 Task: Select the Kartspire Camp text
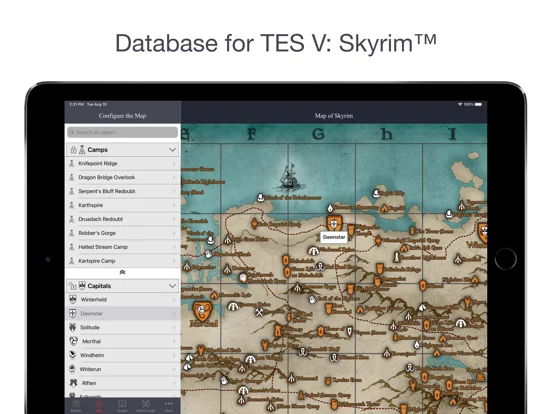tap(97, 261)
